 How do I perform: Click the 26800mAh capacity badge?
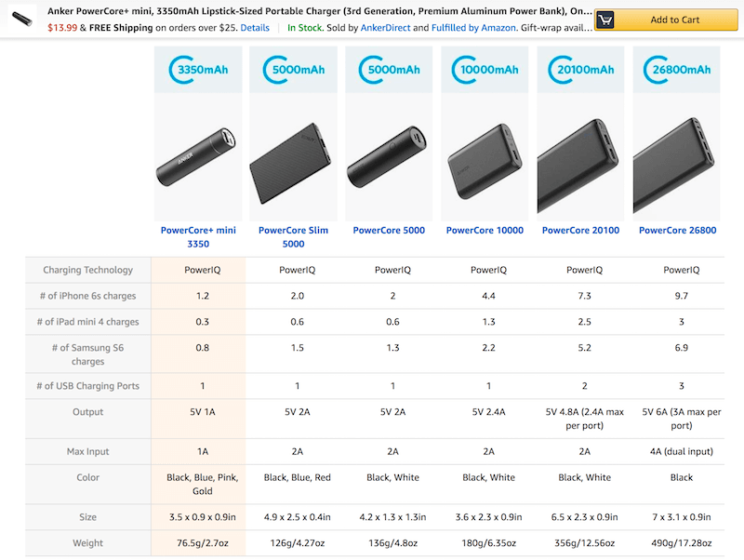[677, 70]
